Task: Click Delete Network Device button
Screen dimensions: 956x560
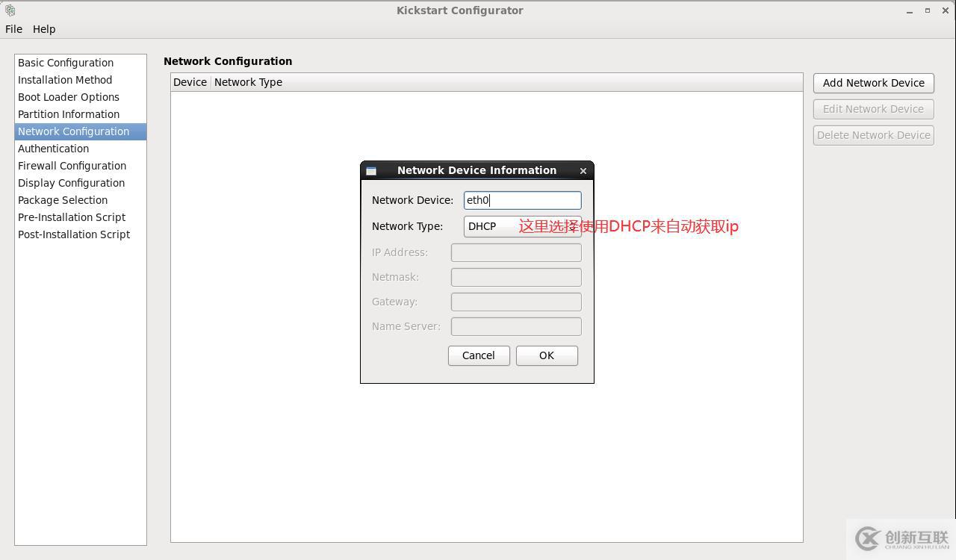Action: 874,135
